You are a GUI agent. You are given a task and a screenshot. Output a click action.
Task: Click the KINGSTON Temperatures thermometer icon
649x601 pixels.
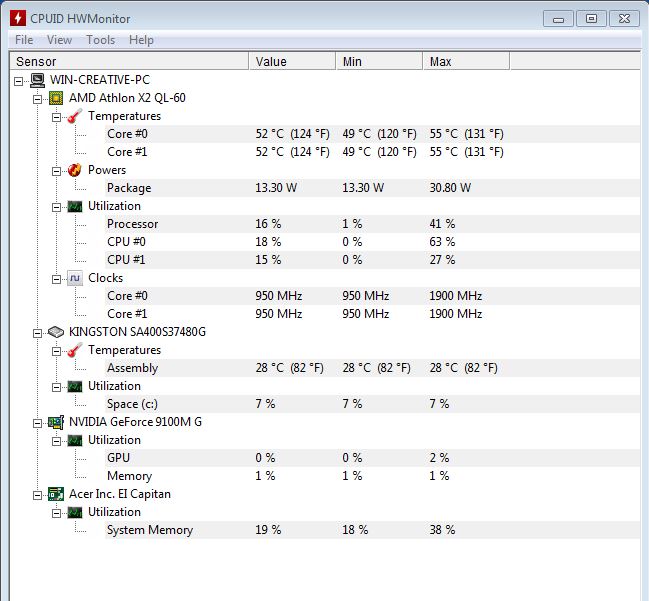pyautogui.click(x=75, y=350)
